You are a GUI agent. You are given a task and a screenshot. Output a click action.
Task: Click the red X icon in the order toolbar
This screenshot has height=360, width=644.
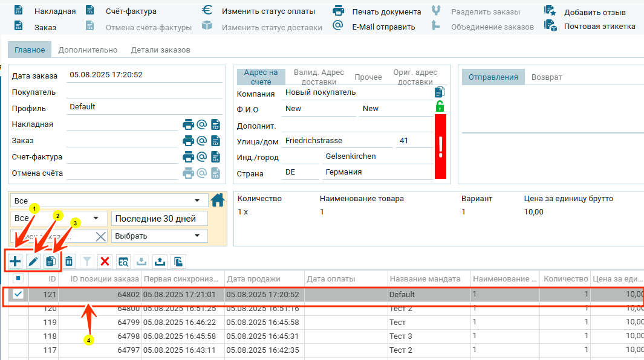click(105, 261)
